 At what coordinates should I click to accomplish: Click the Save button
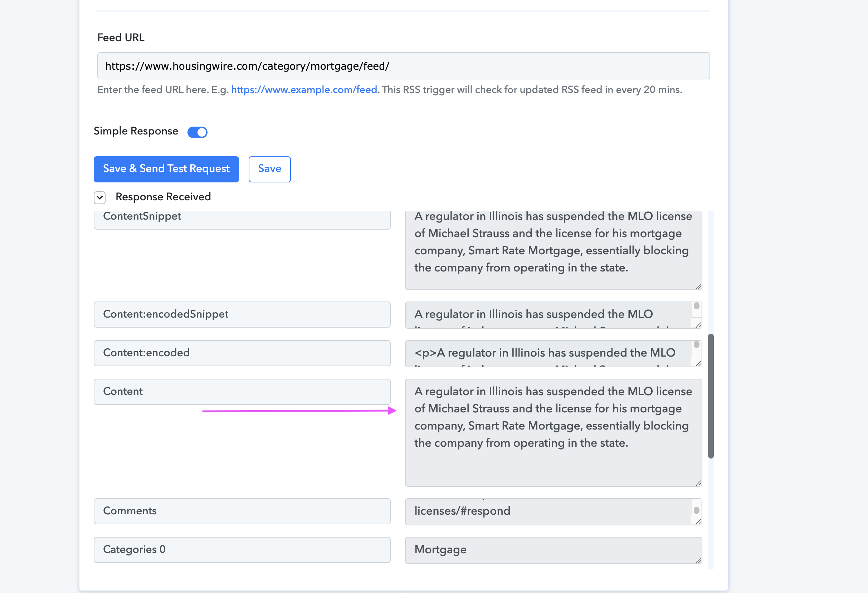tap(270, 169)
